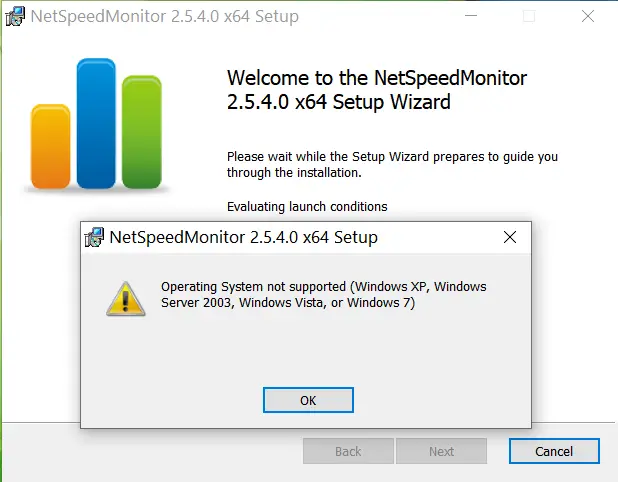This screenshot has width=618, height=482.
Task: Close the main Setup window with the X
Action: (588, 16)
